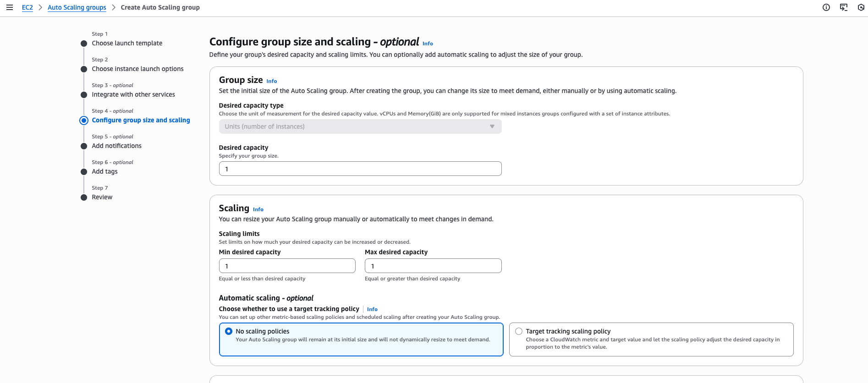
Task: Click the Step 1 bullet marker
Action: [84, 44]
